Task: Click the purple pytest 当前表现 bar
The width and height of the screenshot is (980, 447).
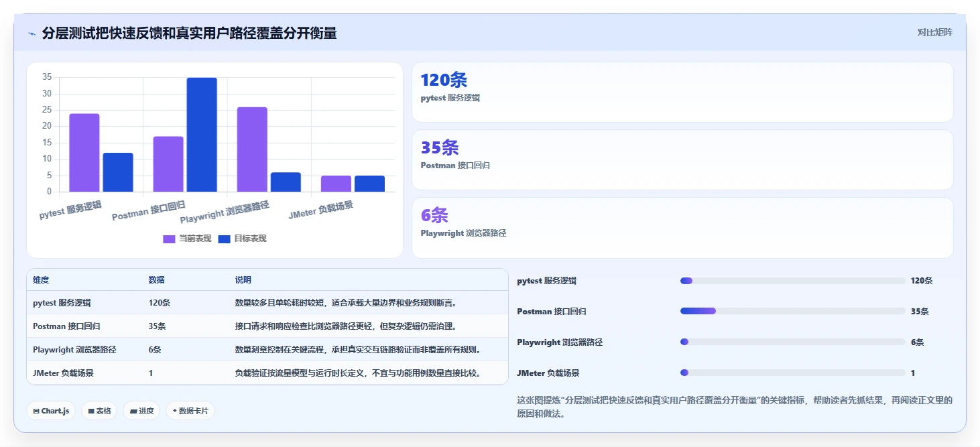Action: 84,153
